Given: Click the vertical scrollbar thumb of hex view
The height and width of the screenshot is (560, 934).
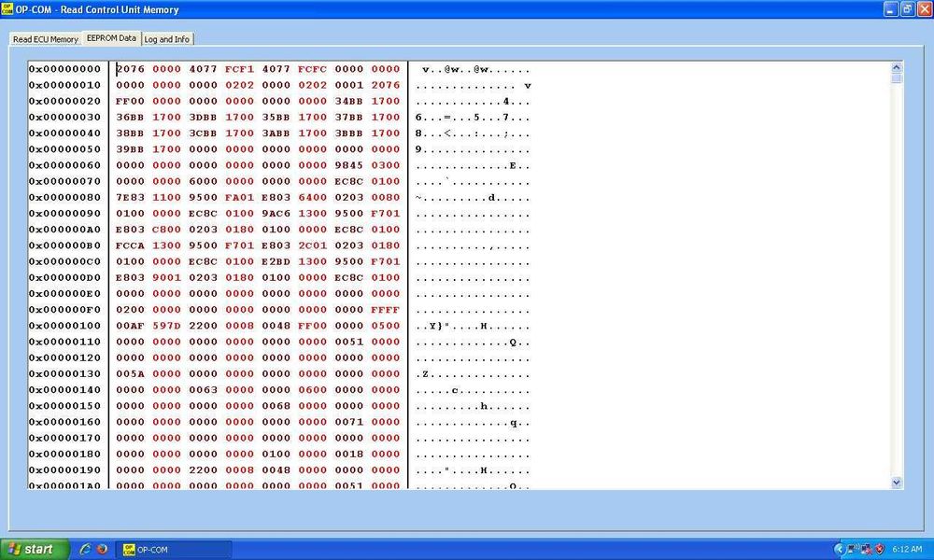Looking at the screenshot, I should point(897,78).
